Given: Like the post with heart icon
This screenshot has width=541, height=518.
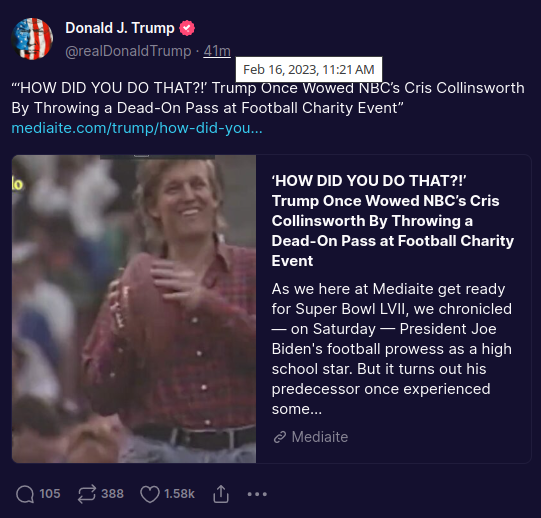Looking at the screenshot, I should coord(150,494).
